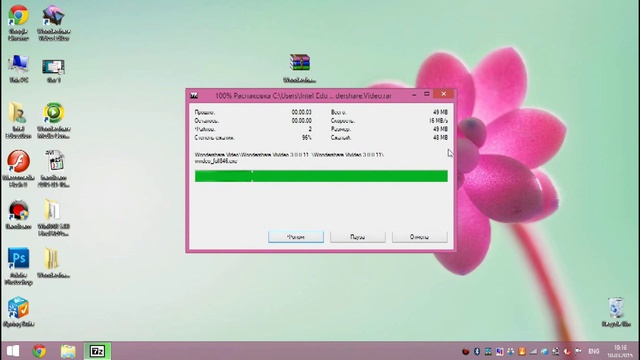Open the Windows Start button
Viewport: 640px width, 360px height.
[x=13, y=351]
